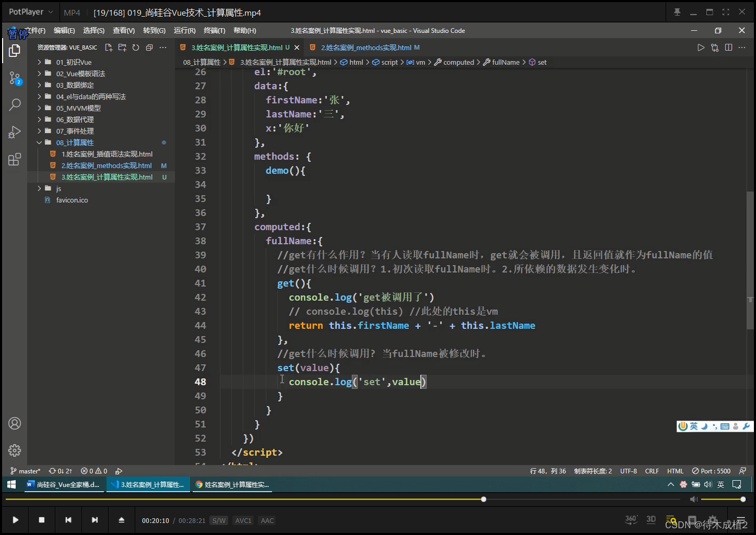Open the 终端(T) menu
The height and width of the screenshot is (535, 756).
pyautogui.click(x=215, y=31)
